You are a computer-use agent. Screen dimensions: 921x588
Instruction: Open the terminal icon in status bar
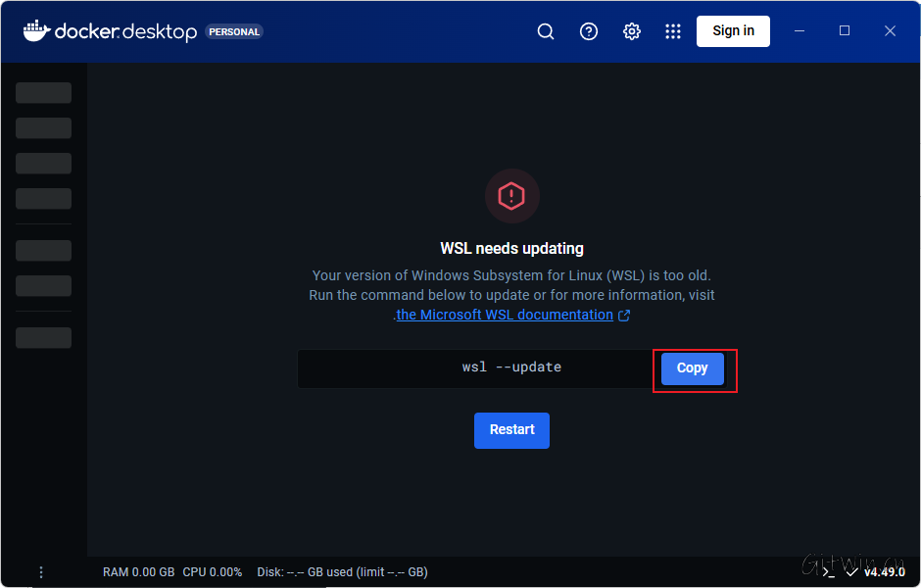coord(829,571)
